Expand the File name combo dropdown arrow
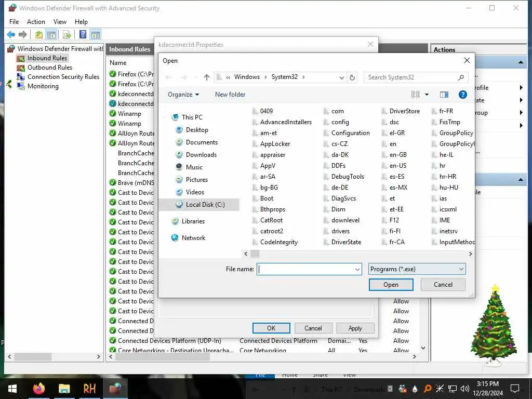 (x=357, y=270)
